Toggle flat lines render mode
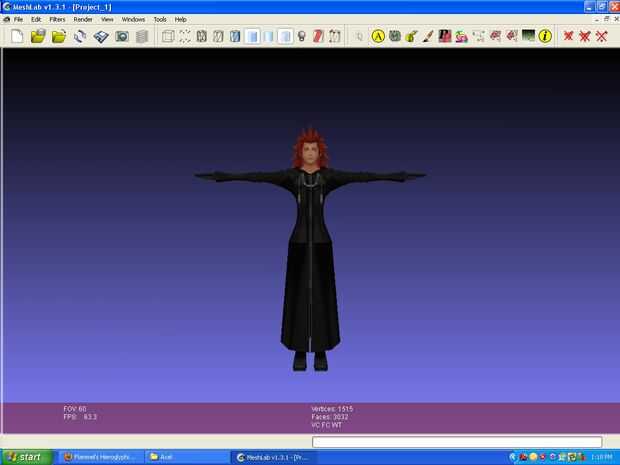Screen dimensions: 620x465 click(235, 36)
